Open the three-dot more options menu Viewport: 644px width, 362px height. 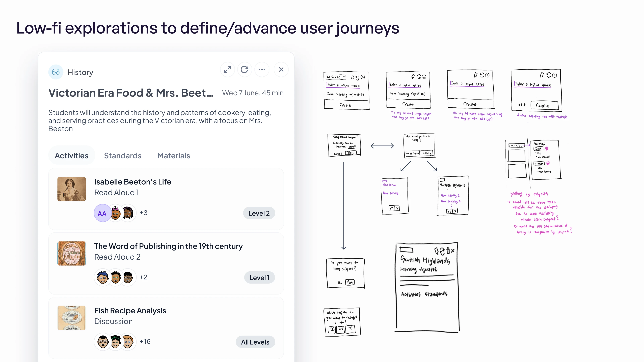click(x=262, y=69)
